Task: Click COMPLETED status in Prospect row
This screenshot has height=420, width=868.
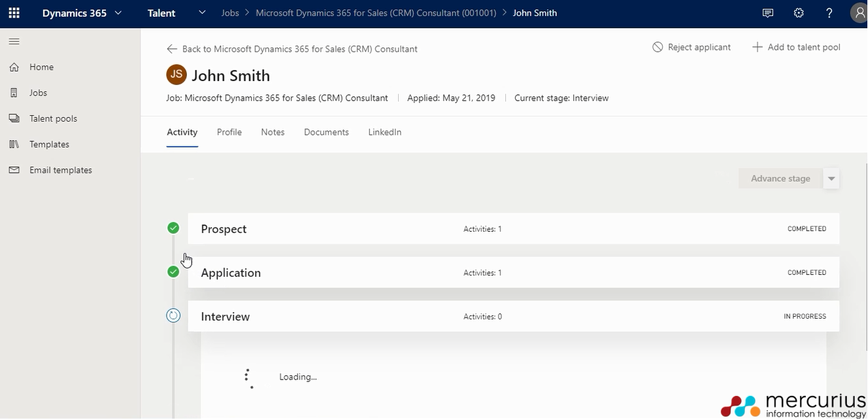Action: (x=807, y=229)
